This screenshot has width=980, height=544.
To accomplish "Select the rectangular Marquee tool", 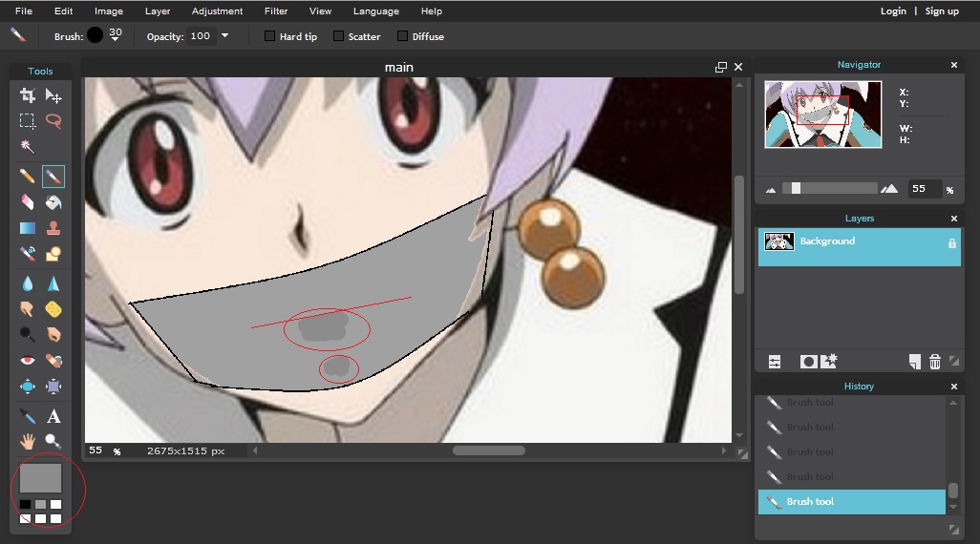I will pyautogui.click(x=27, y=120).
